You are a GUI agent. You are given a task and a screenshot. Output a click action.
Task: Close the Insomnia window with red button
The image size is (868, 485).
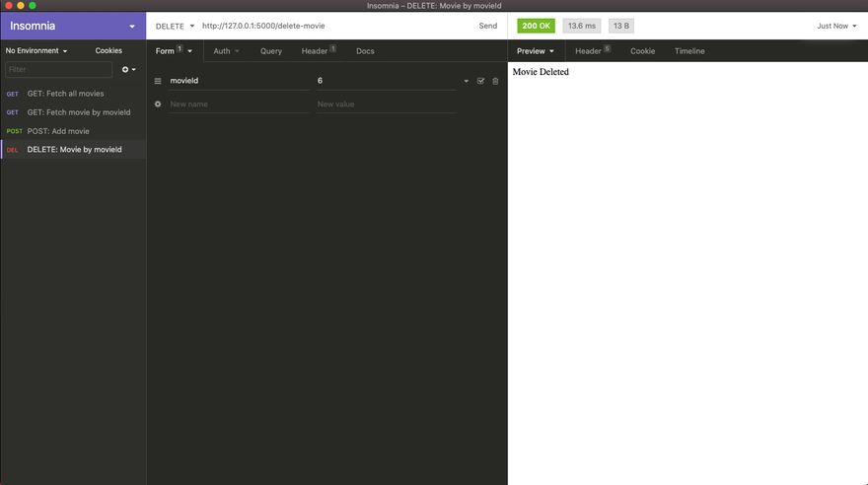(8, 6)
